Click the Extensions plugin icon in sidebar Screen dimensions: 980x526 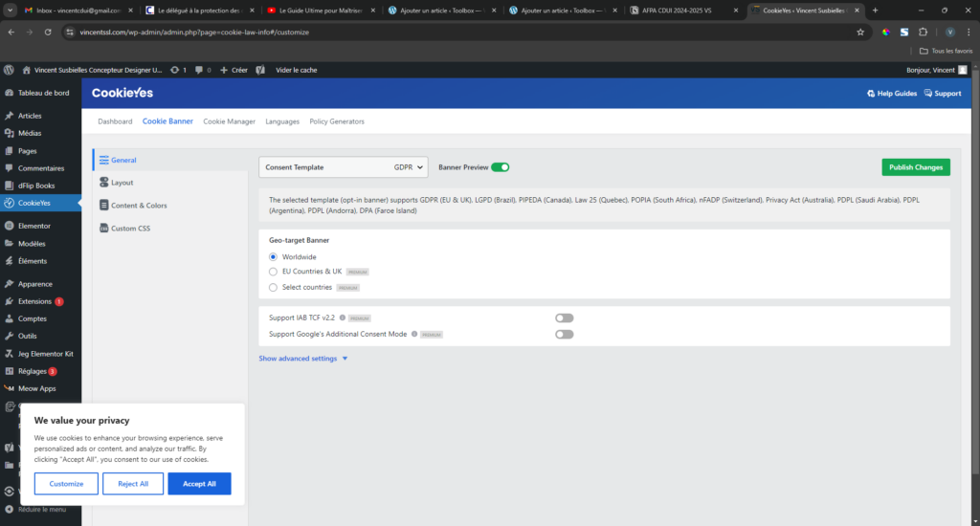coord(9,301)
